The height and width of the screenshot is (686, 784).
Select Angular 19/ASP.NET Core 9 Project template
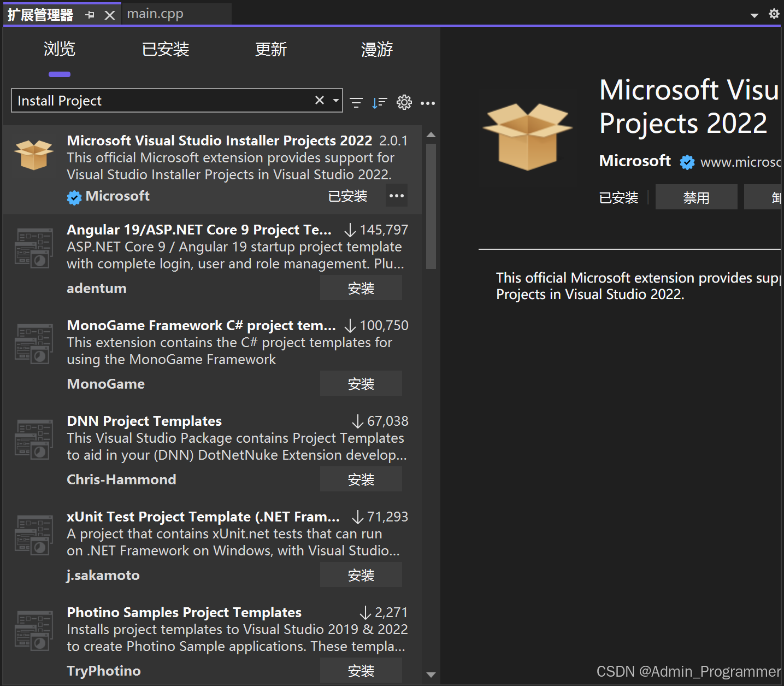(x=212, y=261)
